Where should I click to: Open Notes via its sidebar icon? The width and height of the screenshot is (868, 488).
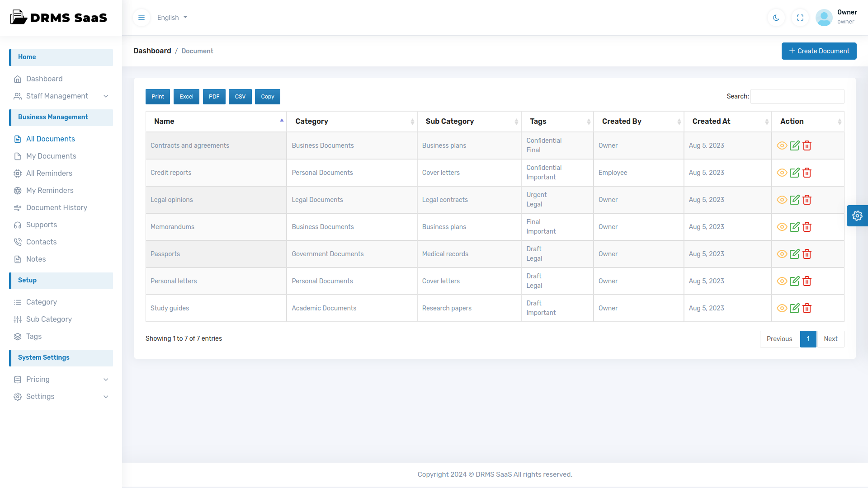click(x=18, y=259)
